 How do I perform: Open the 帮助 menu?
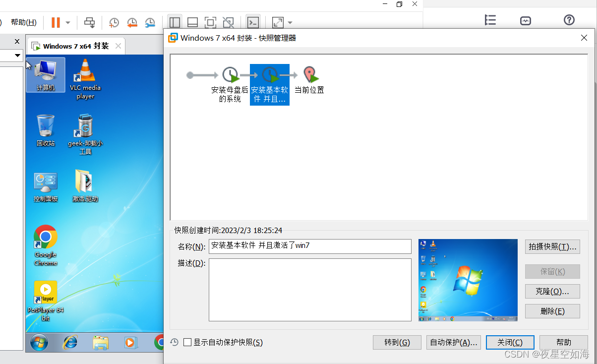[x=23, y=22]
